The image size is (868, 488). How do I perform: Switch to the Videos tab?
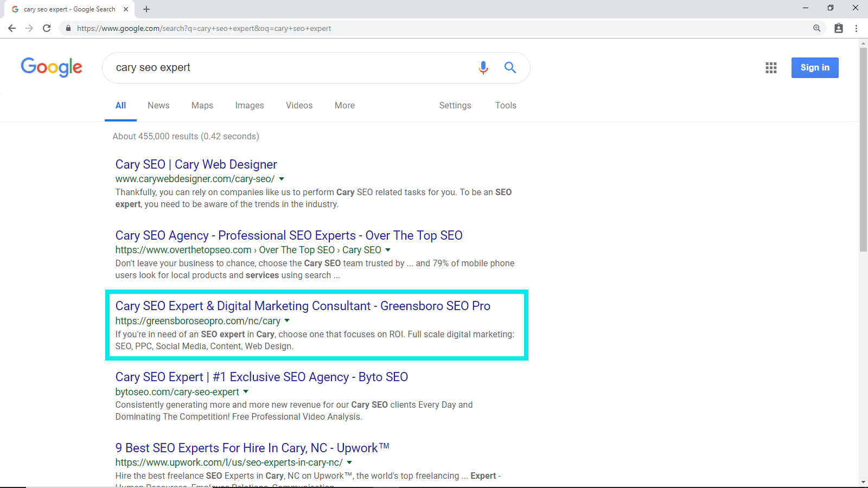coord(299,106)
